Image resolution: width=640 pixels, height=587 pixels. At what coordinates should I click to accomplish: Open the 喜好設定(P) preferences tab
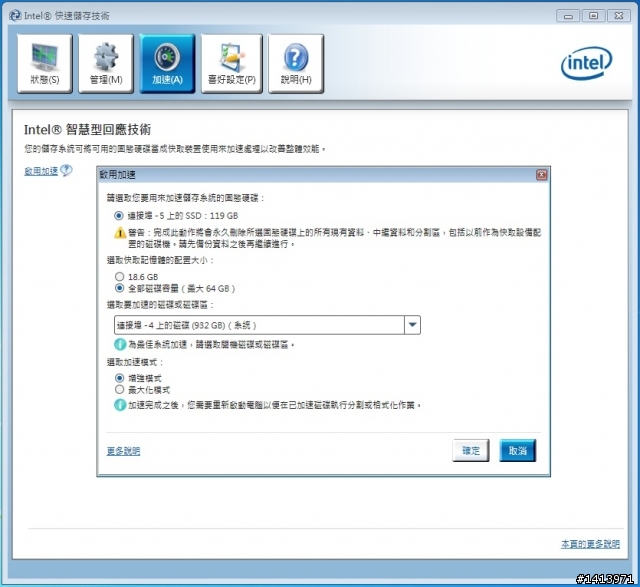point(231,64)
